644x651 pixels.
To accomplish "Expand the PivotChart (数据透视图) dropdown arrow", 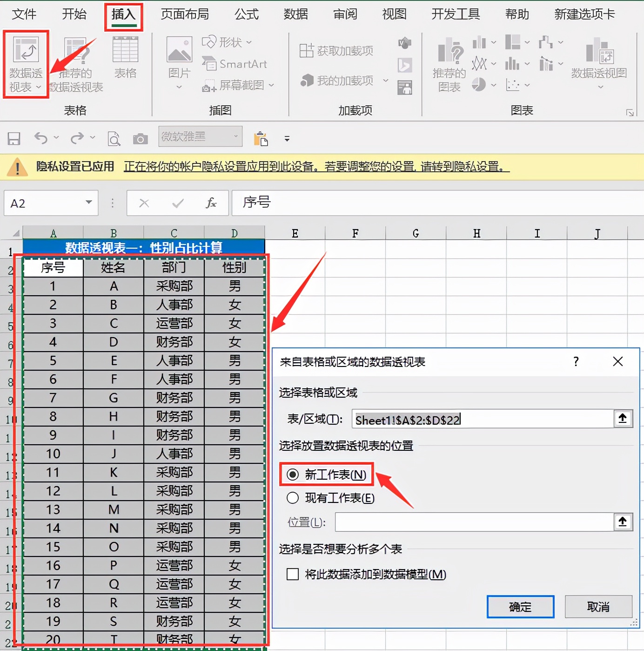I will click(600, 87).
